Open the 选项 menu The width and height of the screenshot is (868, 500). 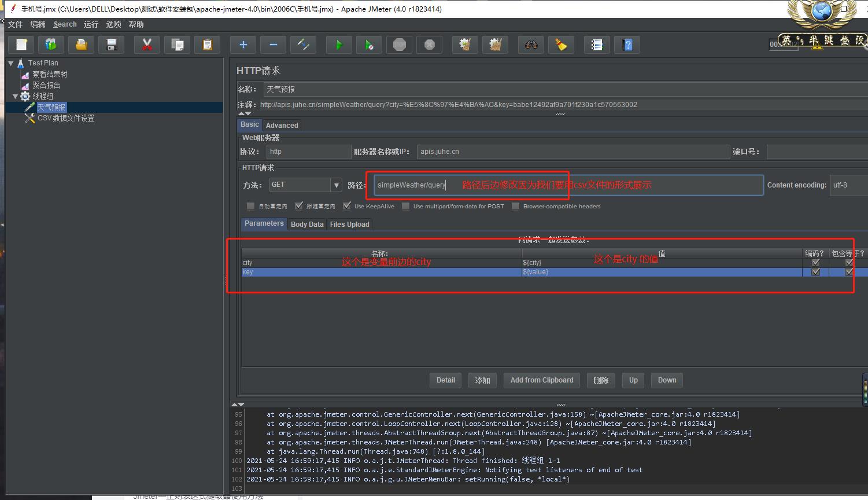coord(113,24)
